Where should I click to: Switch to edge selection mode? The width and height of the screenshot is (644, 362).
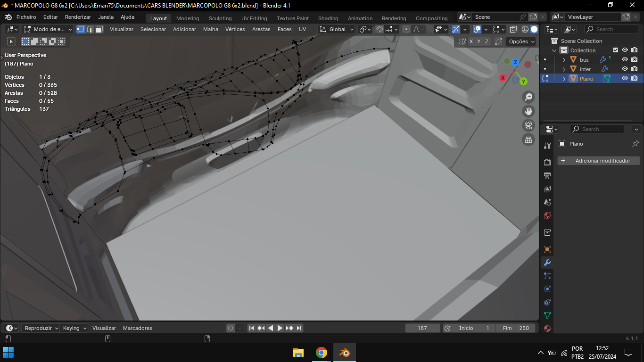pos(90,29)
